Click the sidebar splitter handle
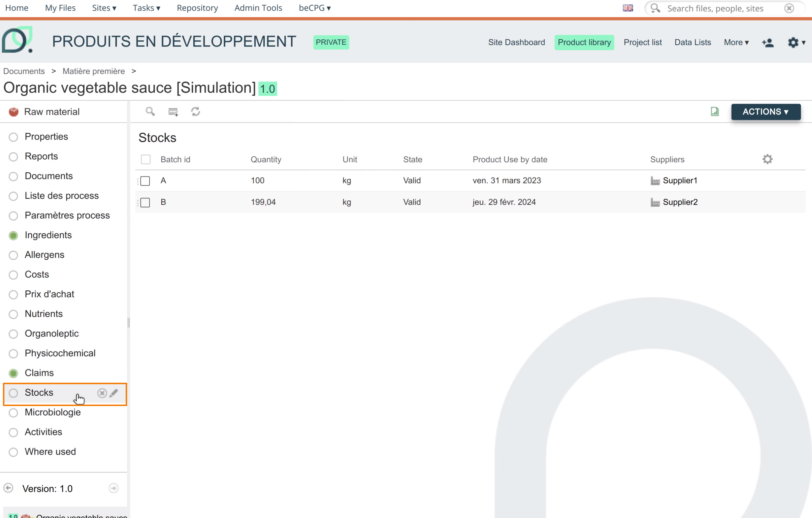The image size is (812, 518). [129, 323]
